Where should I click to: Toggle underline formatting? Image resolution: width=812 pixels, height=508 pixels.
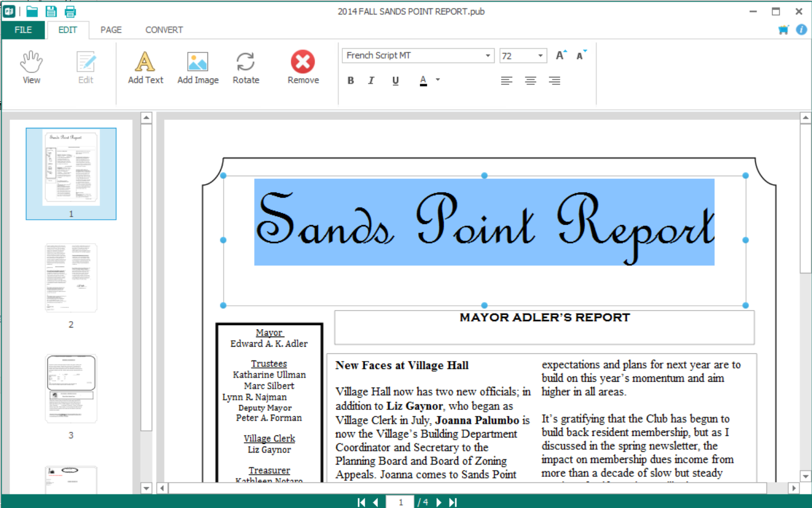click(395, 81)
